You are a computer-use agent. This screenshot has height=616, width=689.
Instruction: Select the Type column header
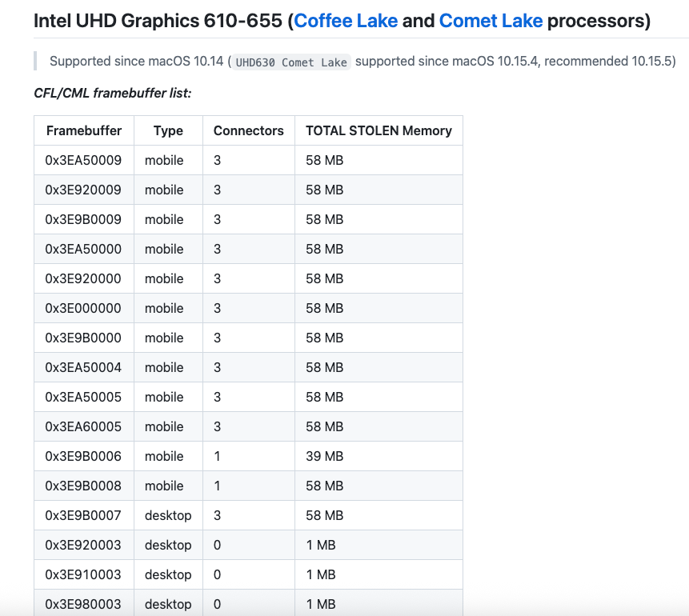(168, 130)
